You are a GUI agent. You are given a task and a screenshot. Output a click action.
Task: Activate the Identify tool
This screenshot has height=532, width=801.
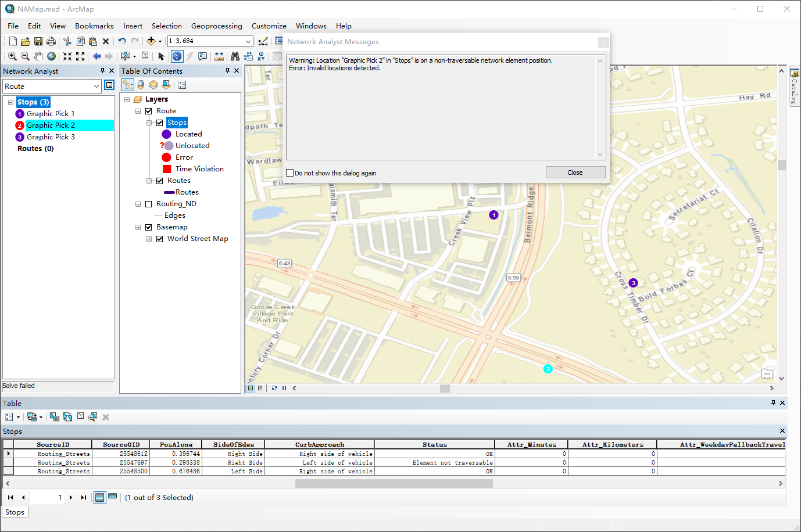pos(177,56)
